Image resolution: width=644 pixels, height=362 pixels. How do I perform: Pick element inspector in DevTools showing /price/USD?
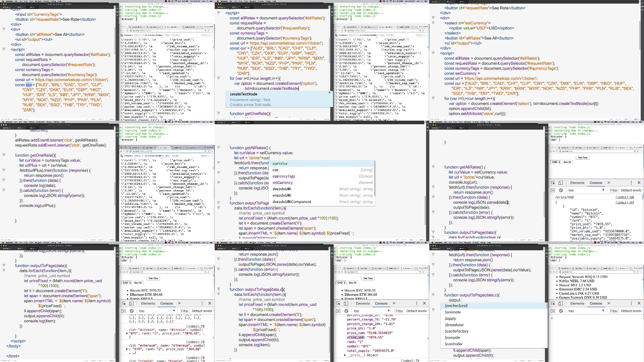pos(553,183)
